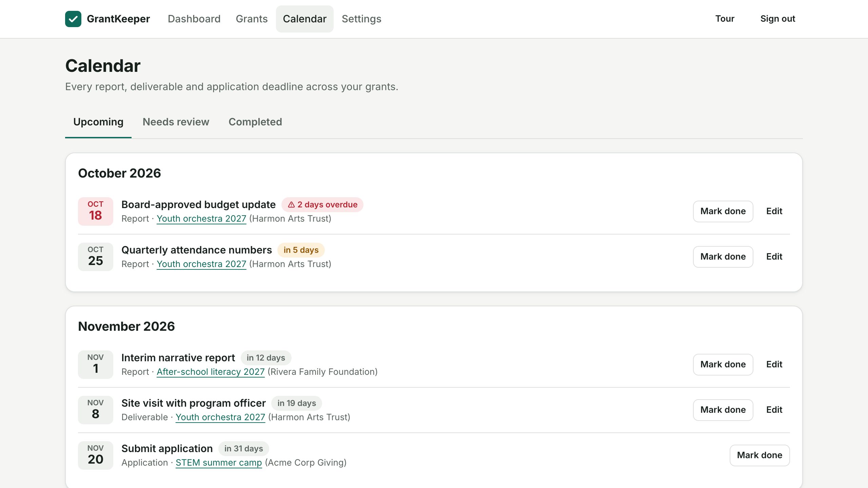Click the 'October 2026' heading
The width and height of the screenshot is (868, 488).
pos(119,174)
